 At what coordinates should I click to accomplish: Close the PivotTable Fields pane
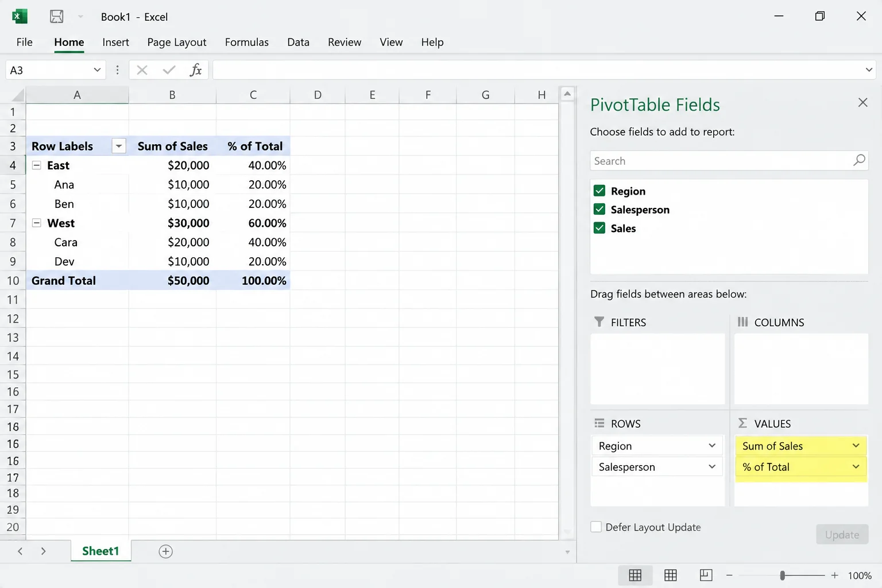pos(862,102)
